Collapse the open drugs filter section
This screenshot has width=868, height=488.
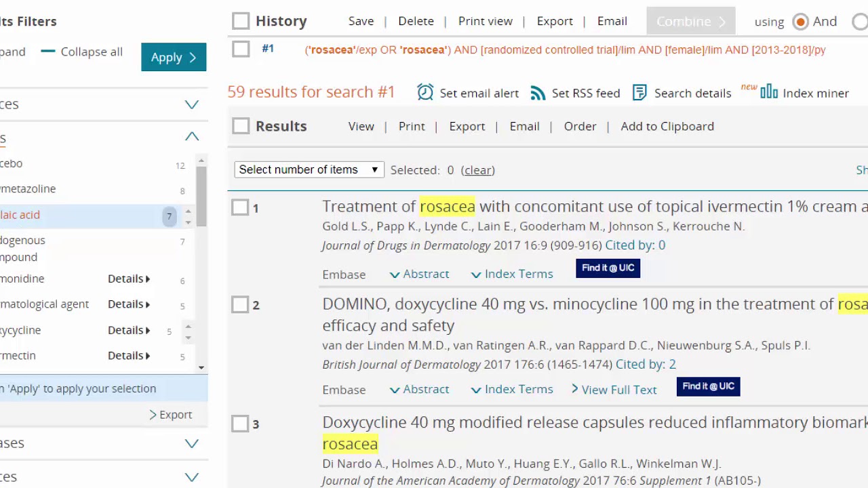tap(192, 137)
